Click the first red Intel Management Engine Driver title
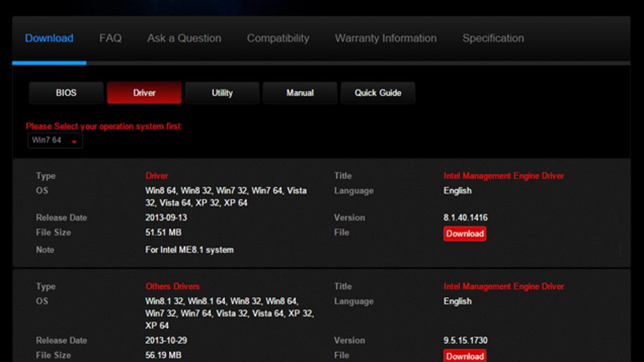The width and height of the screenshot is (644, 362). [x=503, y=175]
